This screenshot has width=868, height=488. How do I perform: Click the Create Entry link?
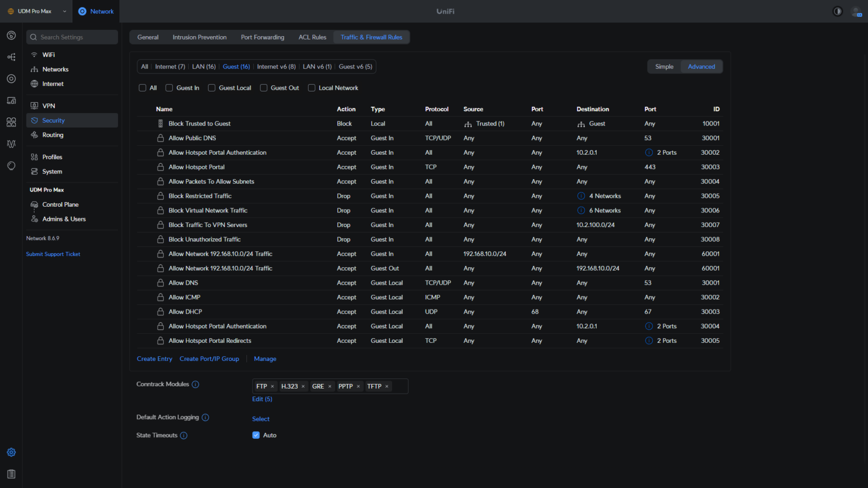[x=154, y=359]
